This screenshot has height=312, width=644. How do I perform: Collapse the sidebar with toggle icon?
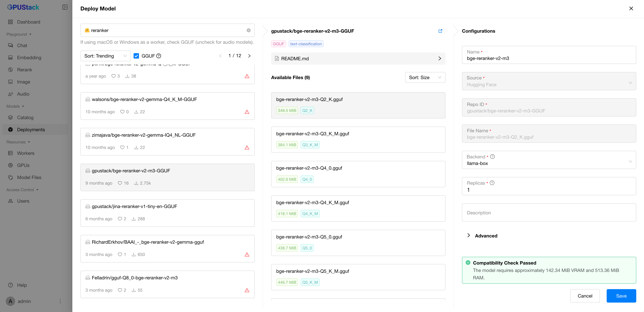[x=65, y=7]
